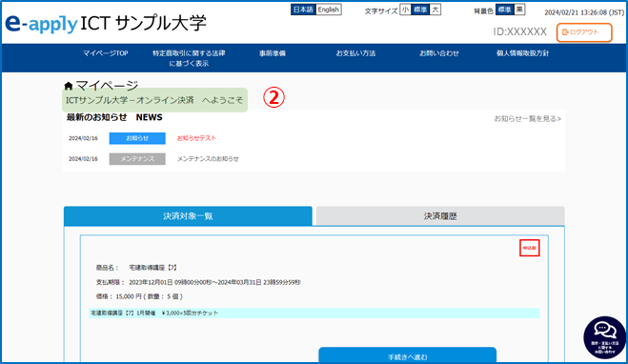Open the お知らせ一覧を見る link
This screenshot has height=364, width=628.
pos(528,118)
